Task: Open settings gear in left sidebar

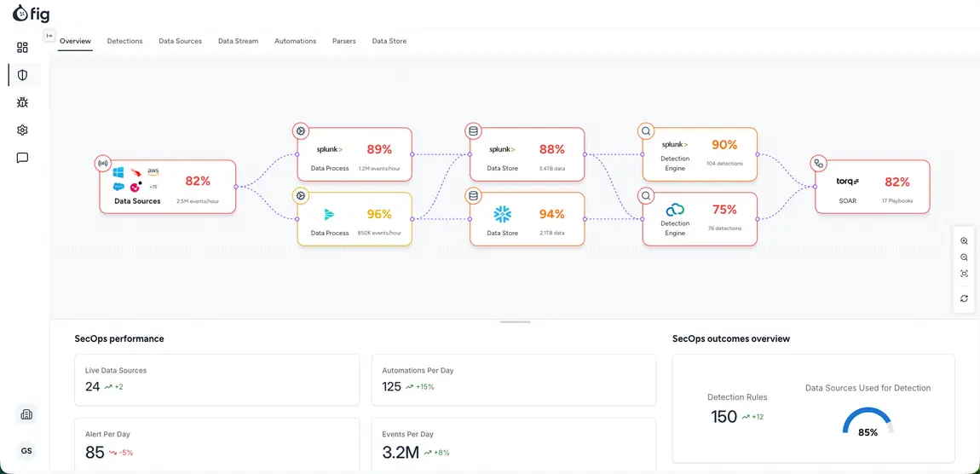Action: [22, 130]
